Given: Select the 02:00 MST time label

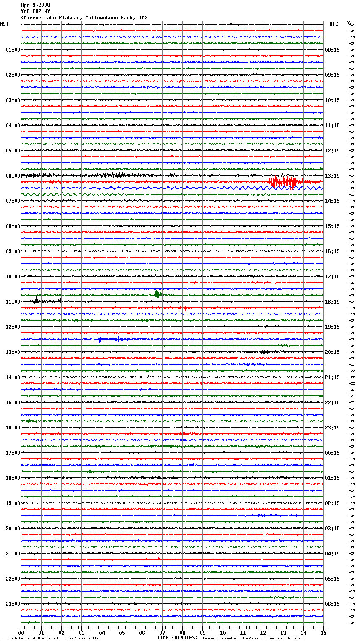Looking at the screenshot, I should (13, 75).
